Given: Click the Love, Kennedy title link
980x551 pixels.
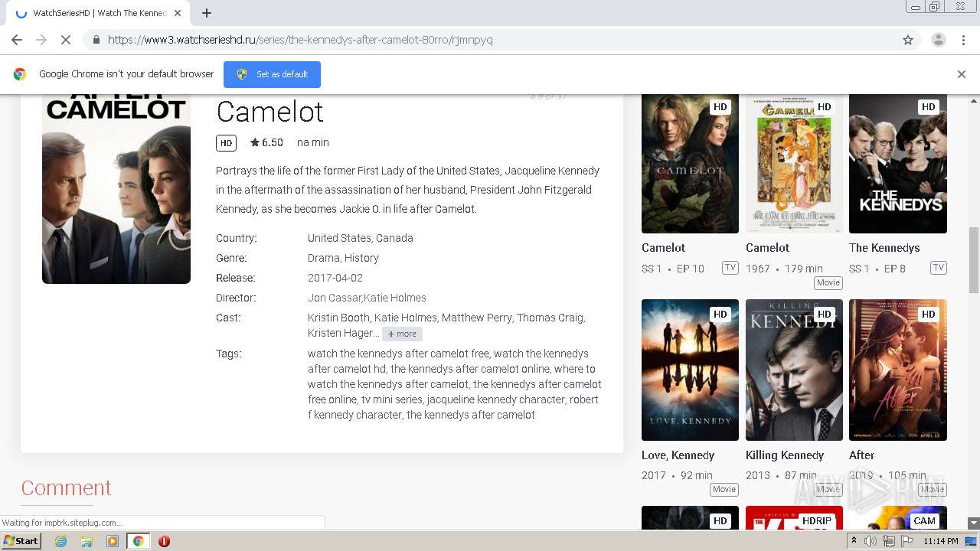Looking at the screenshot, I should [678, 455].
